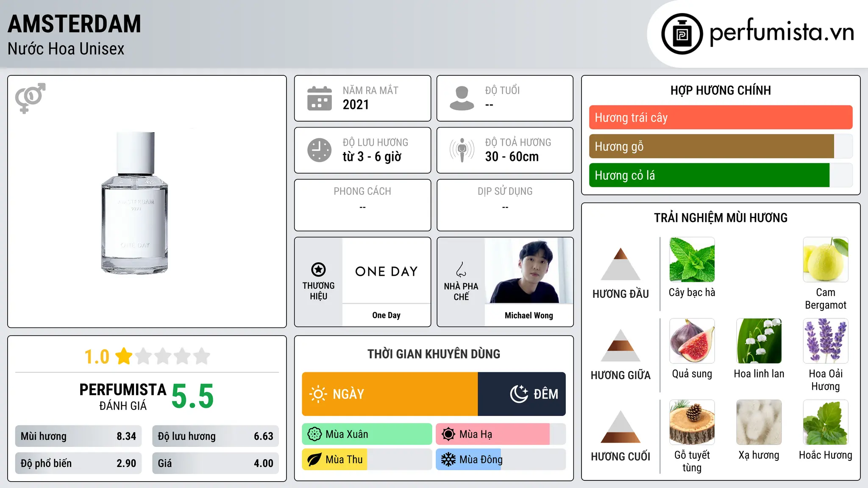Screen dimensions: 868x488
Task: Click the projection value 30 - 60cm
Action: pos(512,156)
